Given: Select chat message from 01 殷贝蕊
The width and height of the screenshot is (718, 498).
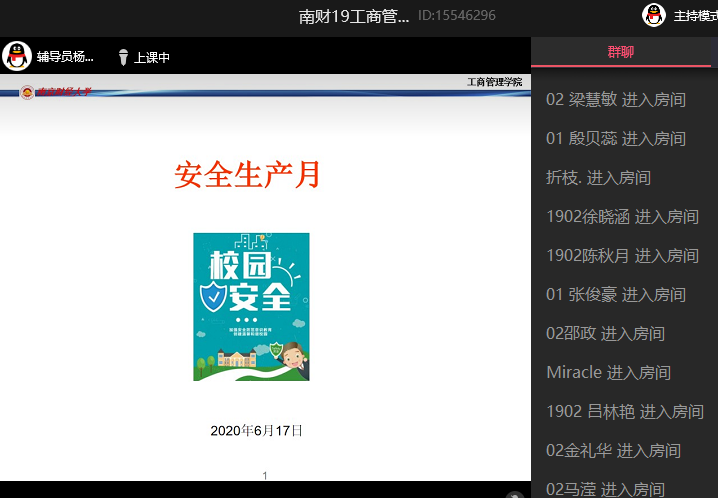Looking at the screenshot, I should coord(615,138).
